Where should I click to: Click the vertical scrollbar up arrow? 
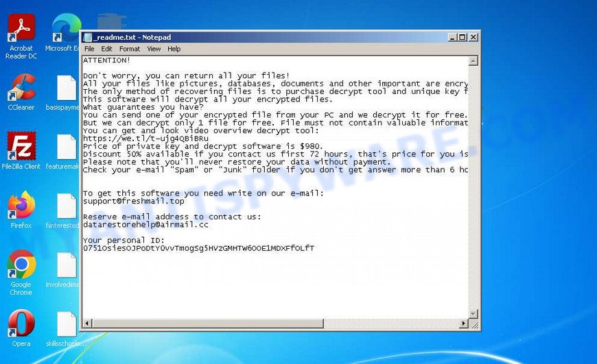(473, 61)
